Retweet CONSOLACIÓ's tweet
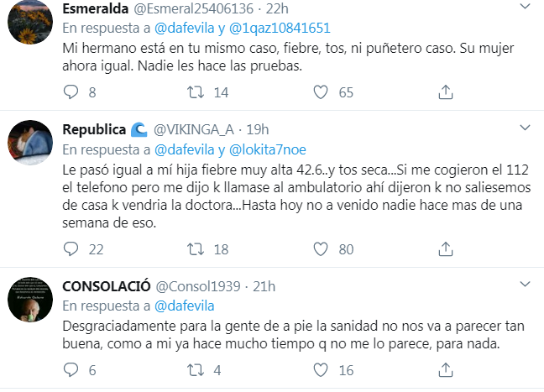Viewport: 544px width, 392px height. pyautogui.click(x=195, y=370)
